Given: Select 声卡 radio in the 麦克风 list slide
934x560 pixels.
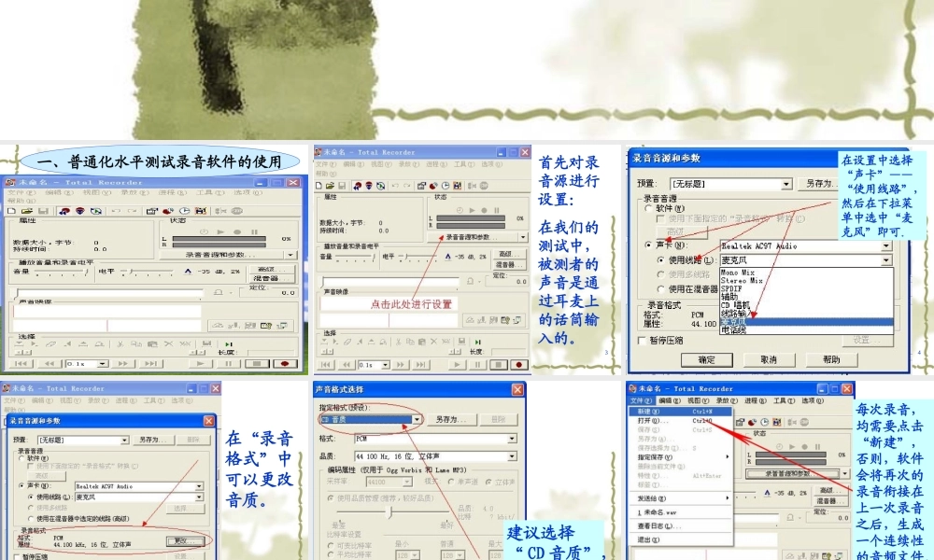Looking at the screenshot, I should click(648, 245).
